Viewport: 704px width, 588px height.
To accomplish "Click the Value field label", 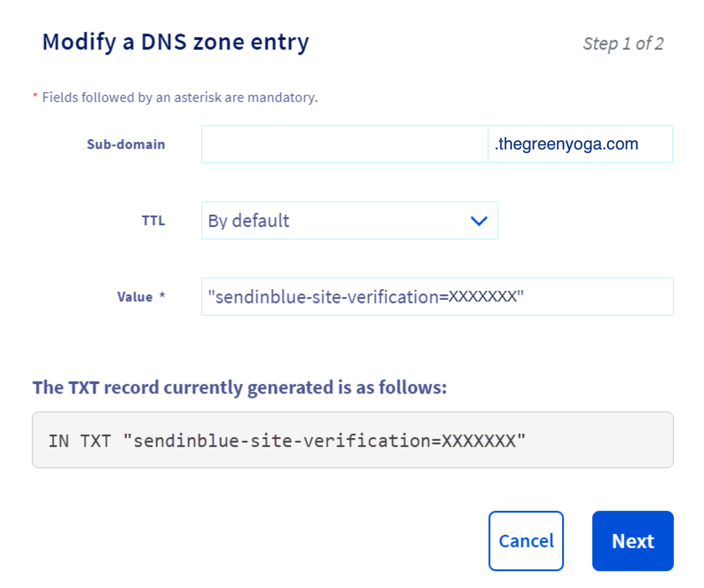I will point(135,297).
